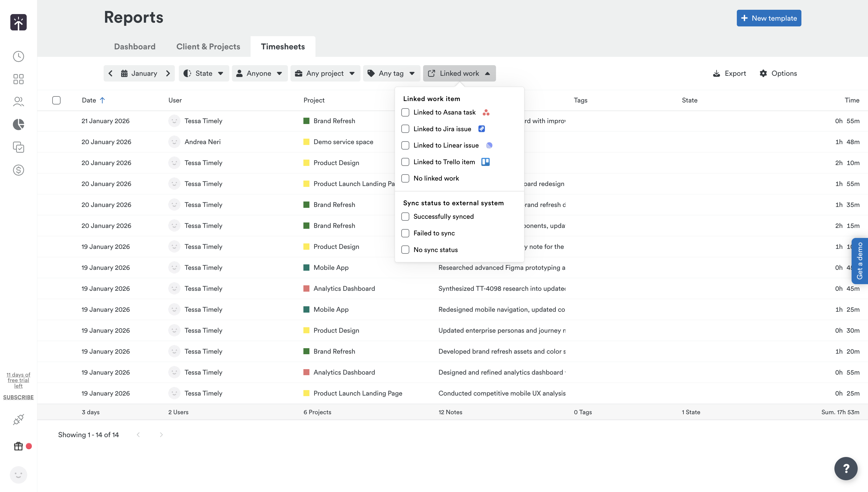Image resolution: width=868 pixels, height=492 pixels.
Task: Check the Failed to sync option
Action: coord(405,233)
